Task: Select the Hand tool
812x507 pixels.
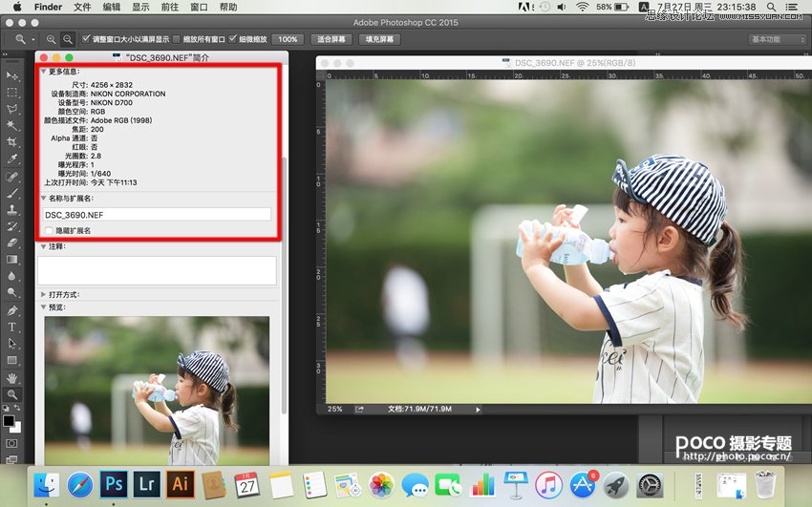Action: 11,378
